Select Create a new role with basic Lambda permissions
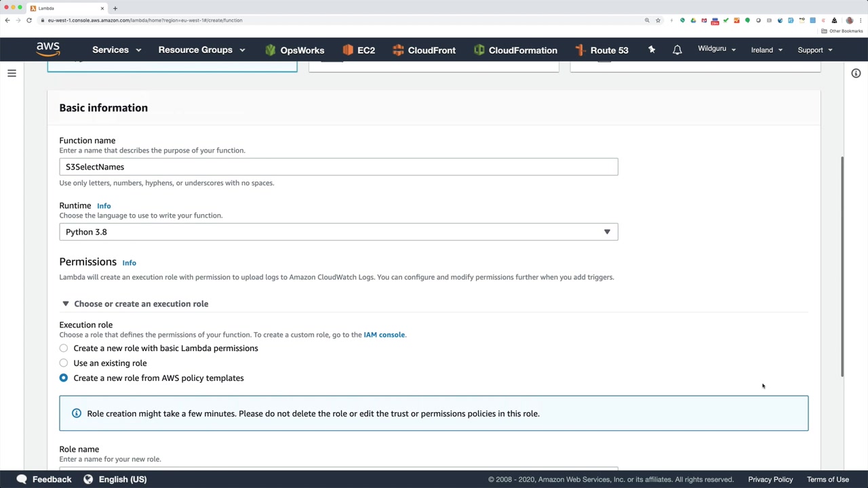Image resolution: width=868 pixels, height=488 pixels. click(x=64, y=348)
